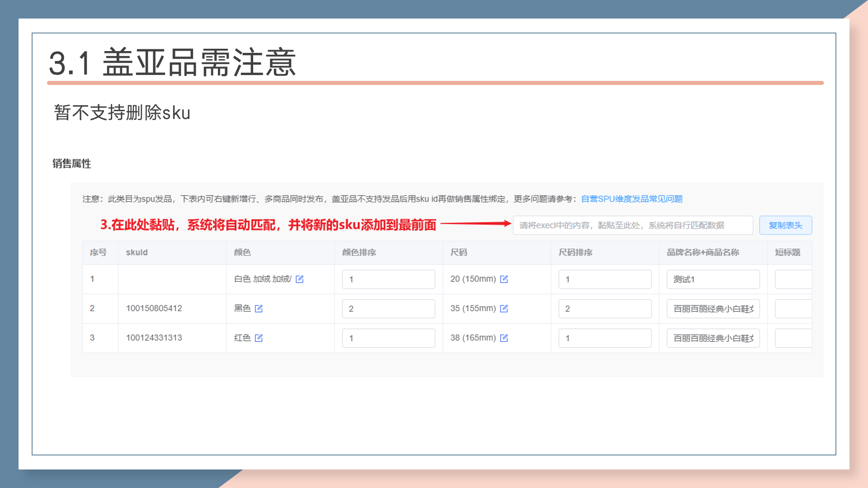Click color sort field in row 1

(x=388, y=279)
